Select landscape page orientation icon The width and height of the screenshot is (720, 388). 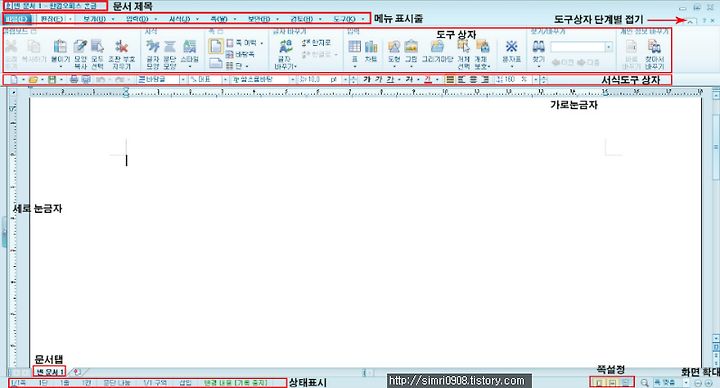(216, 63)
